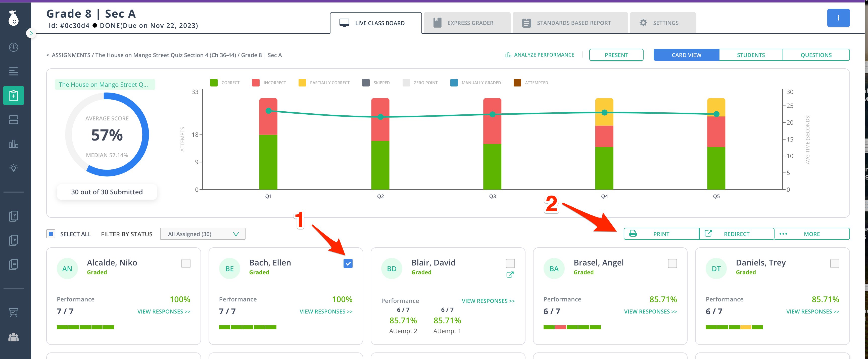Open the question-mark document icon in sidebar
Screen dimensions: 868x359
tap(14, 216)
